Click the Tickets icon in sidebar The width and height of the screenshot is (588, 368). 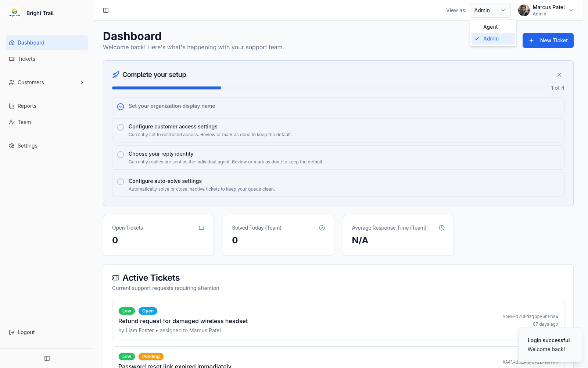click(12, 59)
